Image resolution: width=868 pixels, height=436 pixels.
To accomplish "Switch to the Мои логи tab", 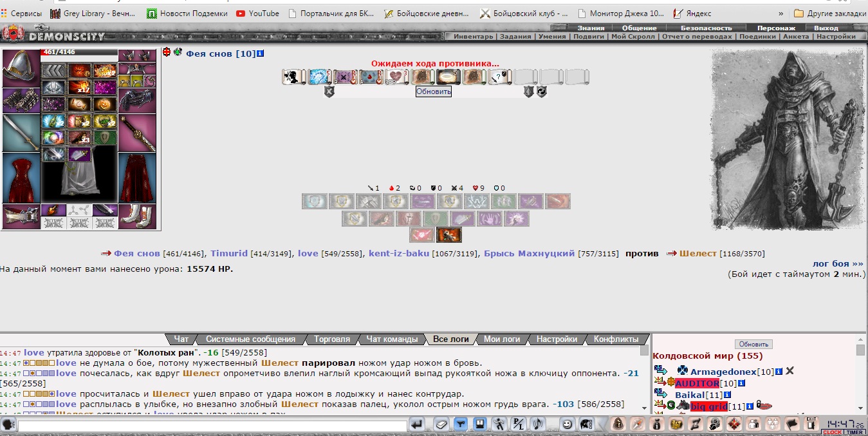I will click(501, 339).
